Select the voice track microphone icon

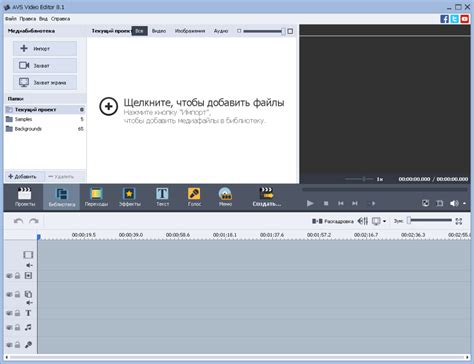[28, 345]
